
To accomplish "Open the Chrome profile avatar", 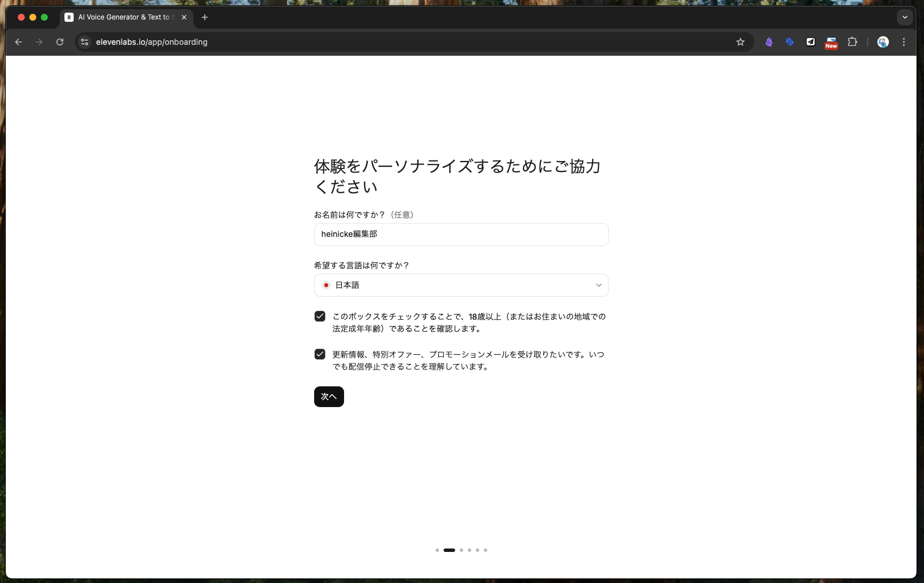I will [x=883, y=42].
